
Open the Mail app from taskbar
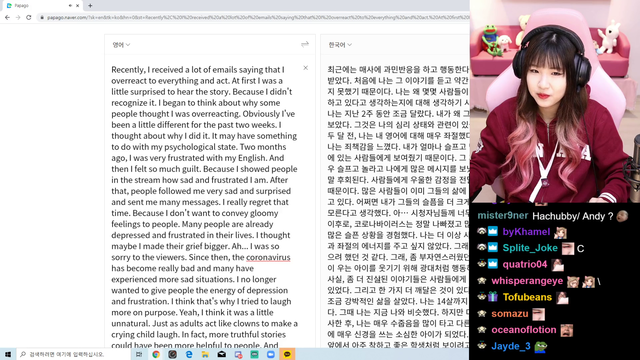(222, 354)
